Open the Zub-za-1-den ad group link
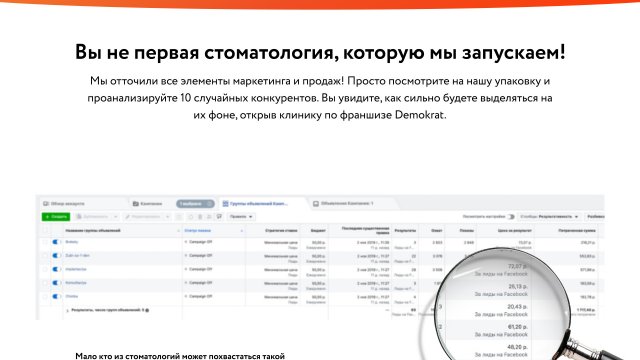640x360 pixels. [77, 255]
